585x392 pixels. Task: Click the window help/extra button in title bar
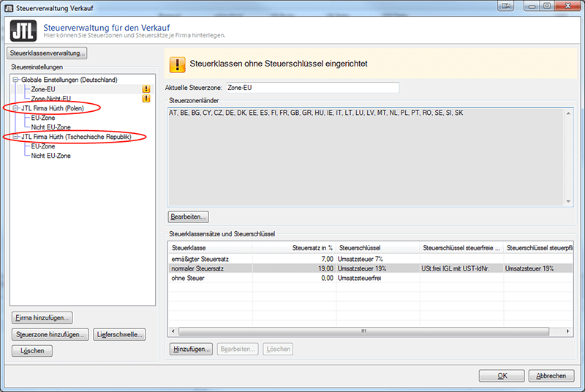506,6
